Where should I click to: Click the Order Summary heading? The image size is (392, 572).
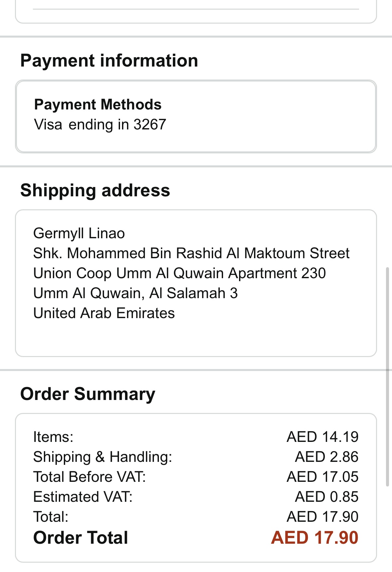pos(88,394)
